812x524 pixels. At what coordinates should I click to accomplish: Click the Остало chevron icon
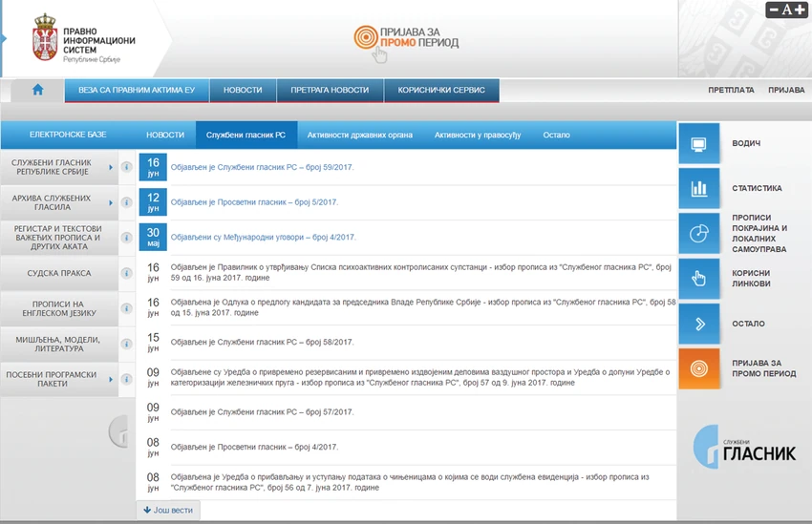tap(698, 324)
